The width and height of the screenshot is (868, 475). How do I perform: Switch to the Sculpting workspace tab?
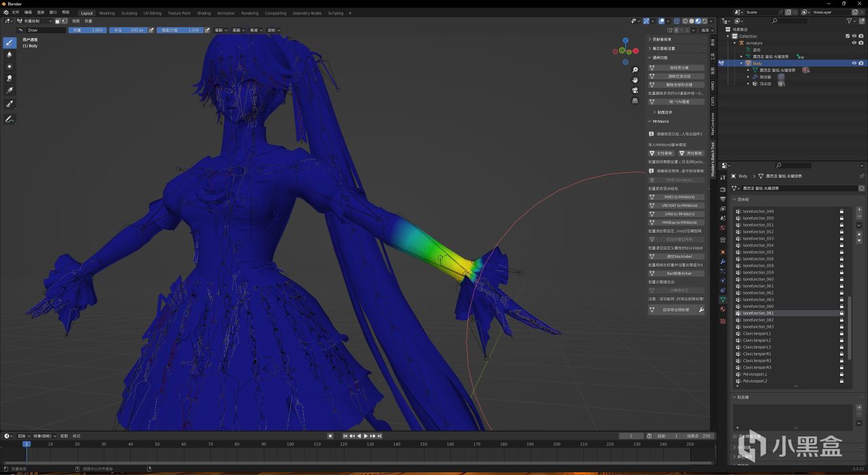coord(129,13)
